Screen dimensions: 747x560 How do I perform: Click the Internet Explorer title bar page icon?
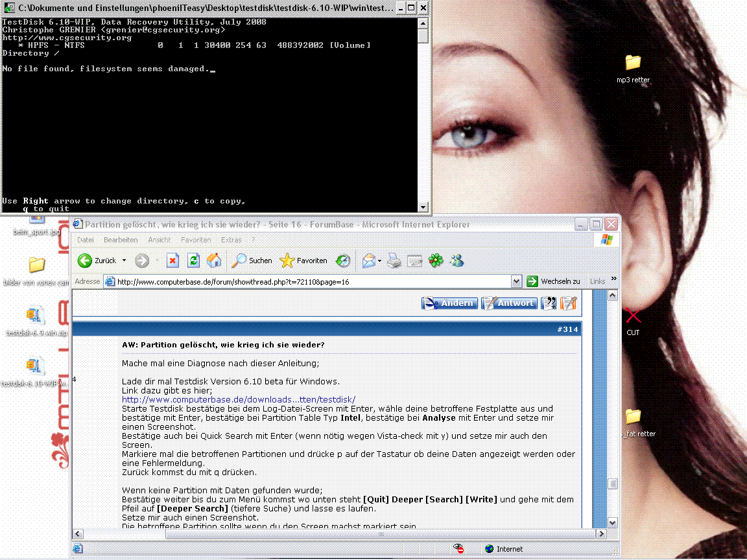pos(78,224)
